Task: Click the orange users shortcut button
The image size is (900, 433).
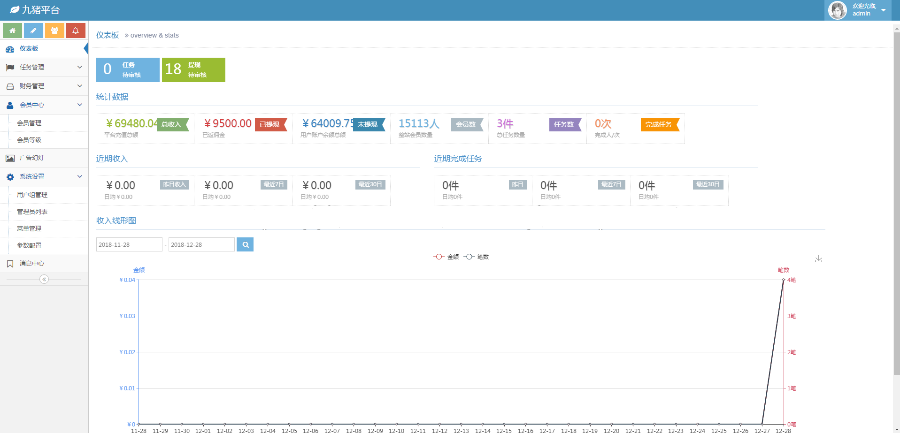Action: click(x=56, y=31)
